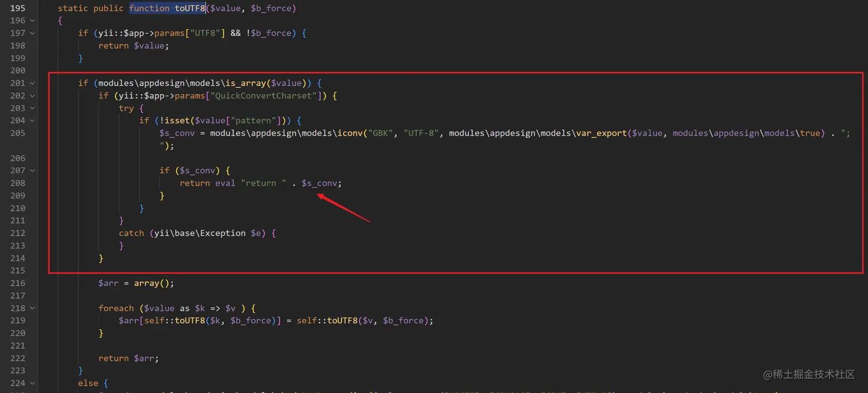Click the iconv function call
868x393 pixels.
point(350,133)
